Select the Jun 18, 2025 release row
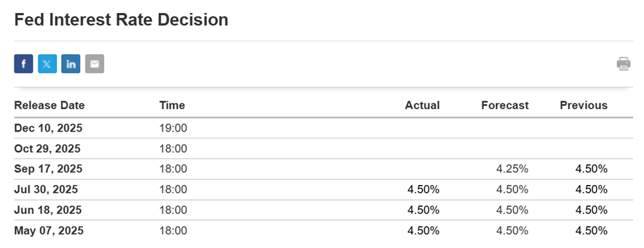Viewport: 644px width, 248px height. pos(323,210)
